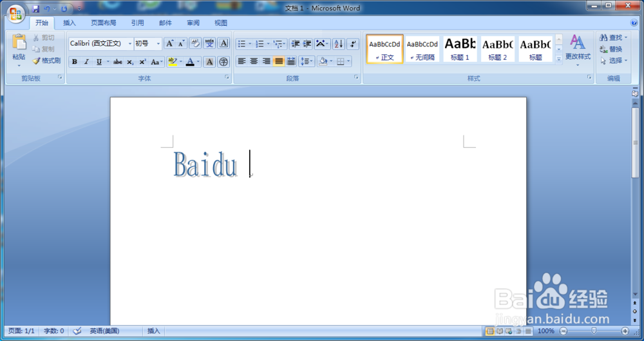This screenshot has width=644, height=341.
Task: Save the document from Quick Access Toolbar
Action: tap(35, 8)
